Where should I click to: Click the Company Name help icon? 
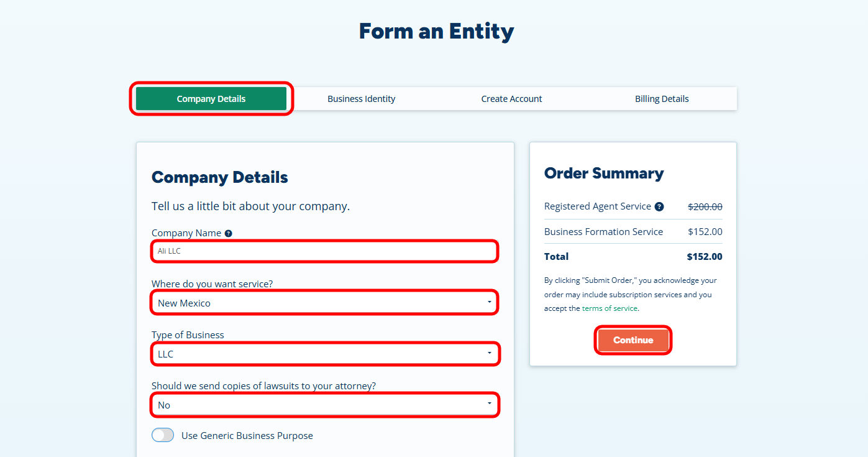[x=229, y=234]
